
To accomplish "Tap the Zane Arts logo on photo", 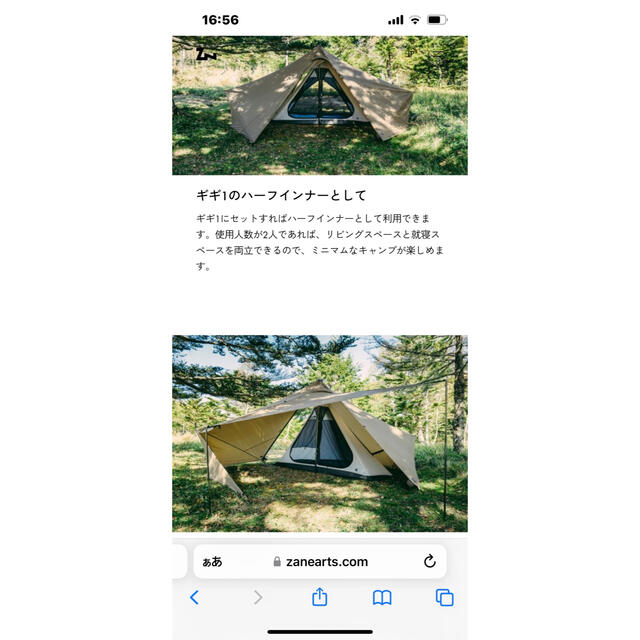I will coord(206,54).
